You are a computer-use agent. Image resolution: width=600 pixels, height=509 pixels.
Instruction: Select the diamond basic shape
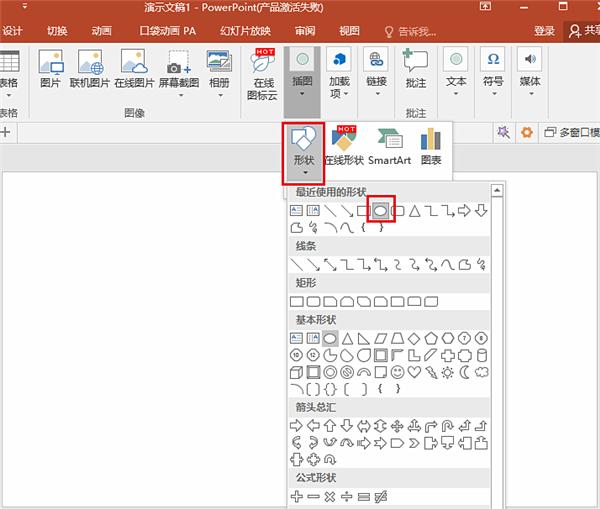(x=414, y=338)
